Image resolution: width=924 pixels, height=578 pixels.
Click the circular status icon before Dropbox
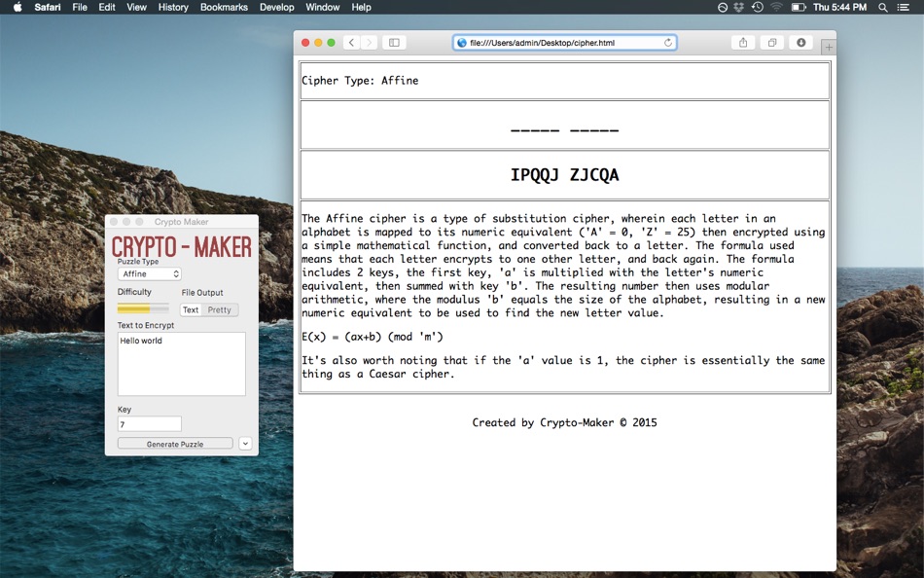(x=723, y=7)
